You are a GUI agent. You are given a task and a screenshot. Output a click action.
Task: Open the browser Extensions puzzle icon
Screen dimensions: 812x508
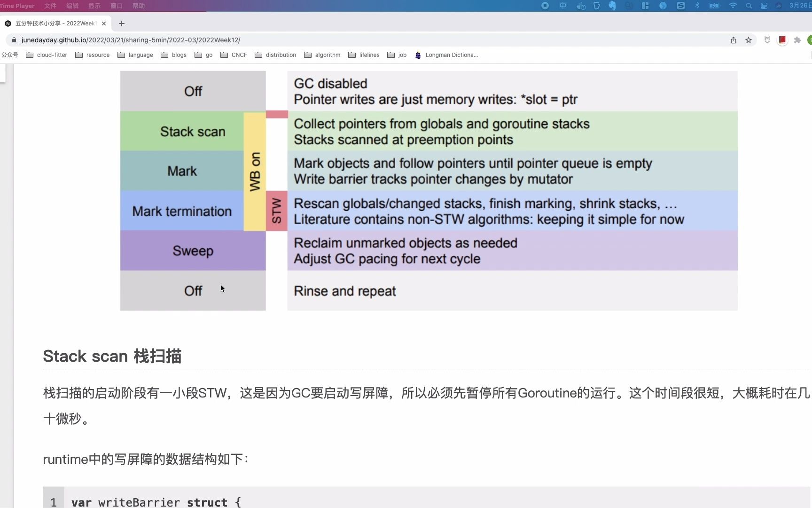click(797, 40)
